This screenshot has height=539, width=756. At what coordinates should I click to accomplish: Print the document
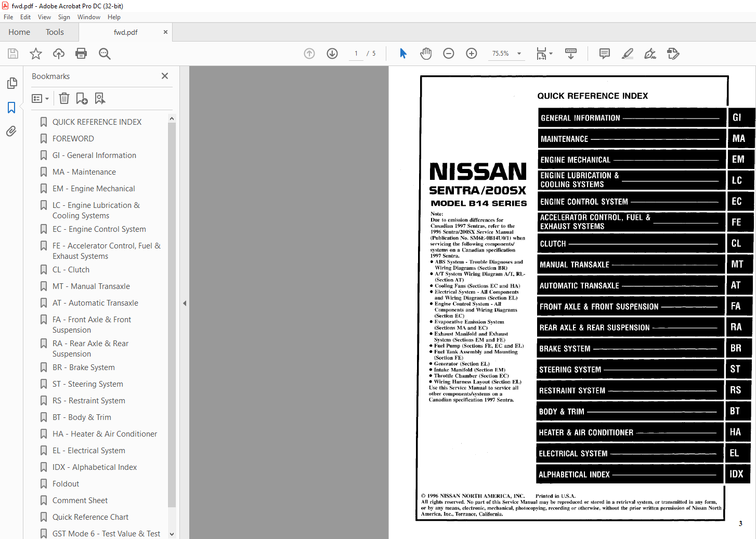click(81, 54)
